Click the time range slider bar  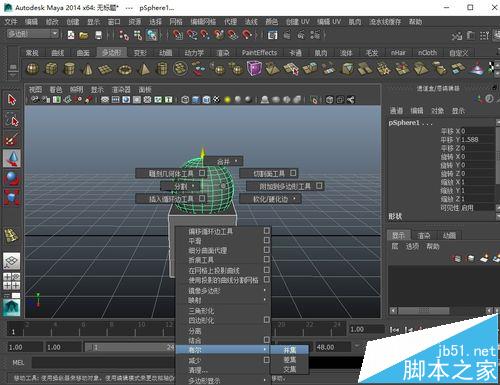pos(129,347)
